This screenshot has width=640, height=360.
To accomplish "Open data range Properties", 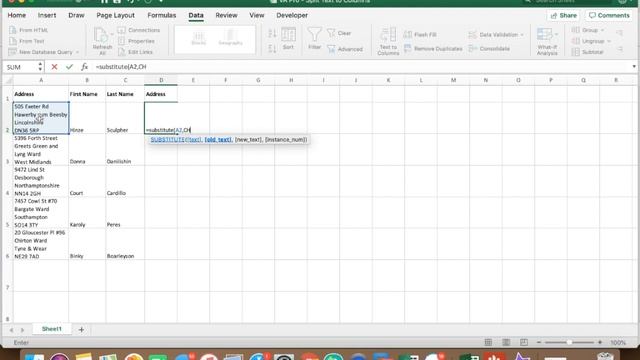I will click(137, 41).
